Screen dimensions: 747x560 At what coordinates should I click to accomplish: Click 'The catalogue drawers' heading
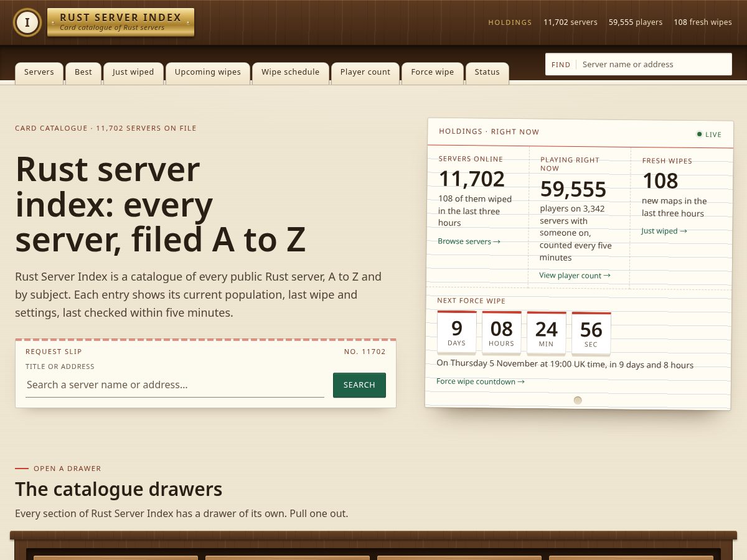coord(118,489)
